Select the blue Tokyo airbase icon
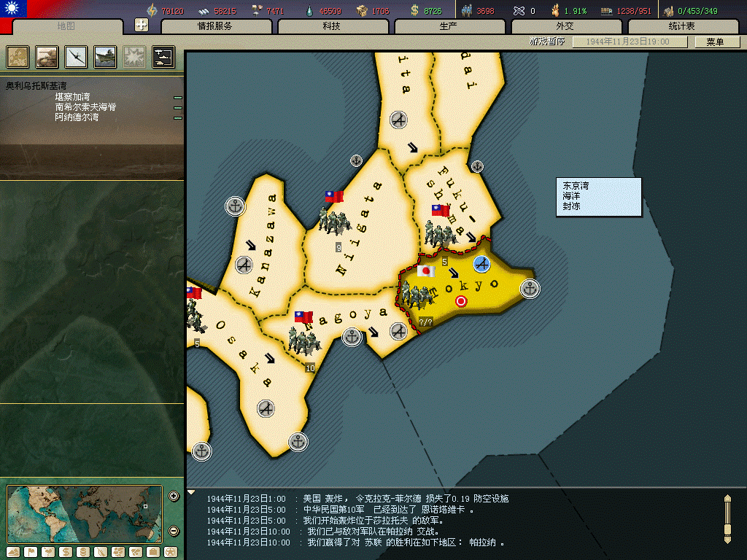747x560 pixels. tap(482, 264)
